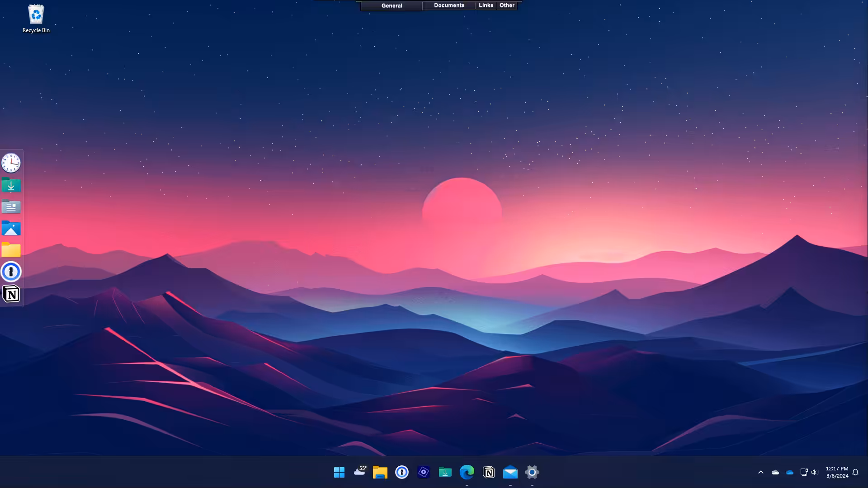
Task: Open the clock app in left dock
Action: pos(11,163)
